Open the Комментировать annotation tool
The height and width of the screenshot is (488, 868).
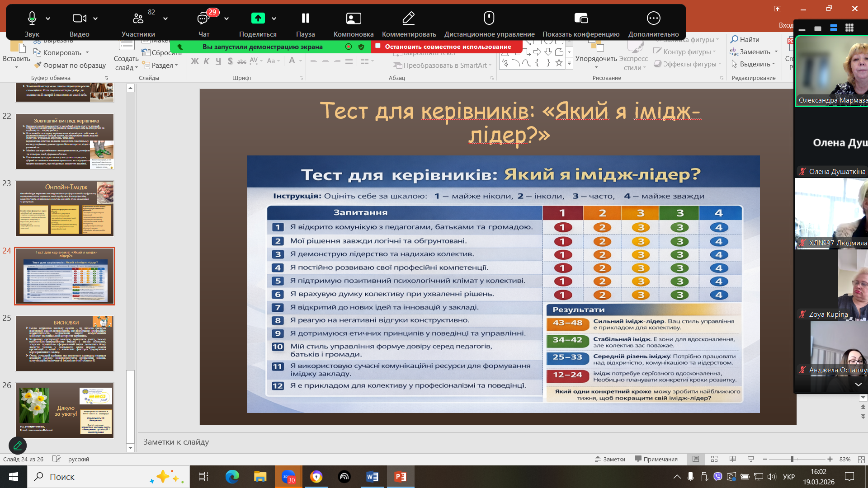408,19
